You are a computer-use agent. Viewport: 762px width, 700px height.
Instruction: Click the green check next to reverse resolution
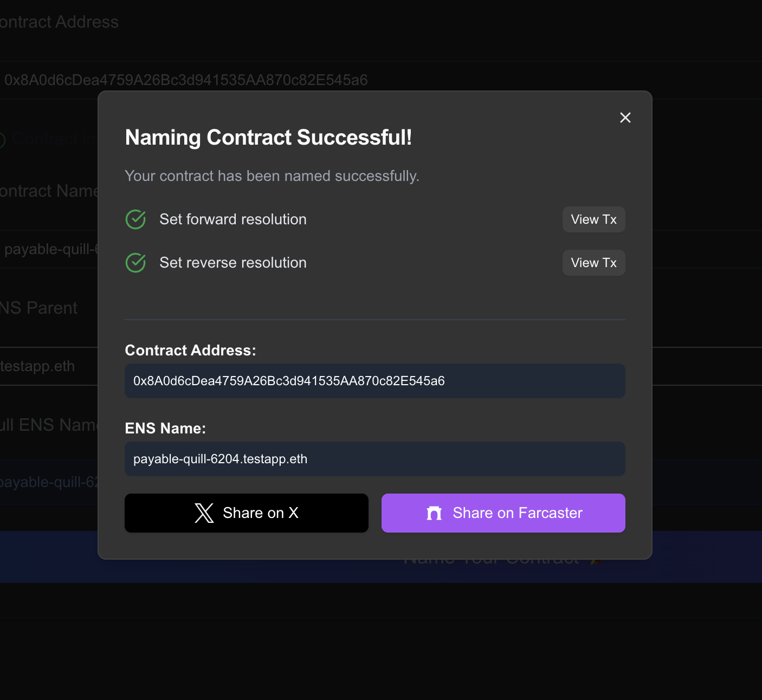click(x=135, y=263)
